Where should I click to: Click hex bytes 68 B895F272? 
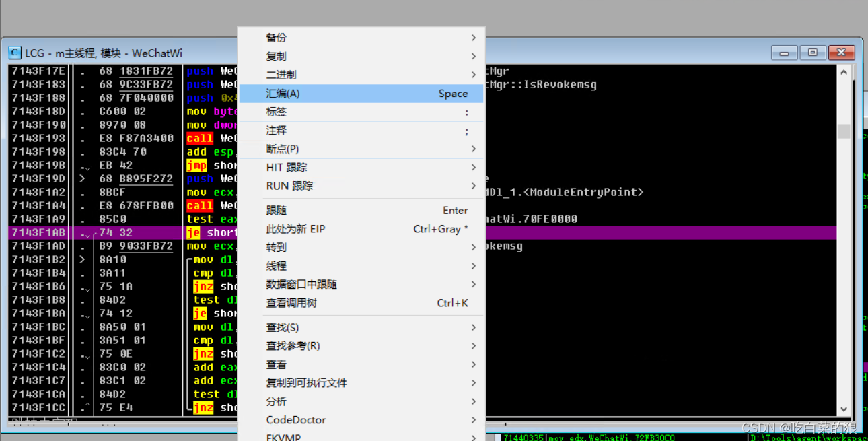point(136,179)
